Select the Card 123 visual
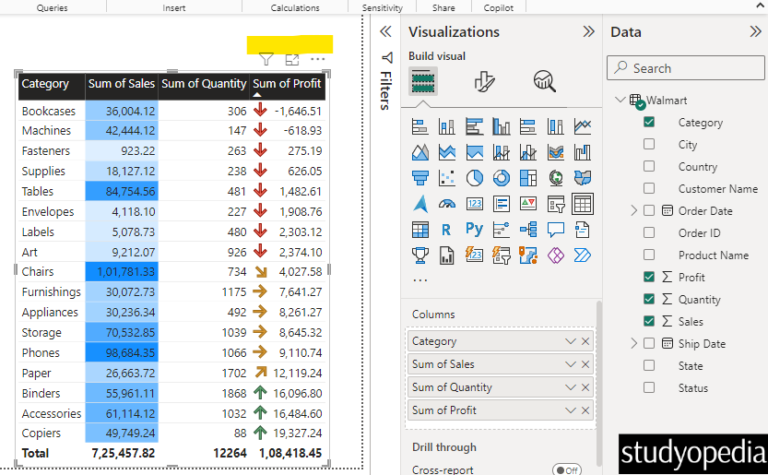This screenshot has width=768, height=475. click(x=474, y=204)
